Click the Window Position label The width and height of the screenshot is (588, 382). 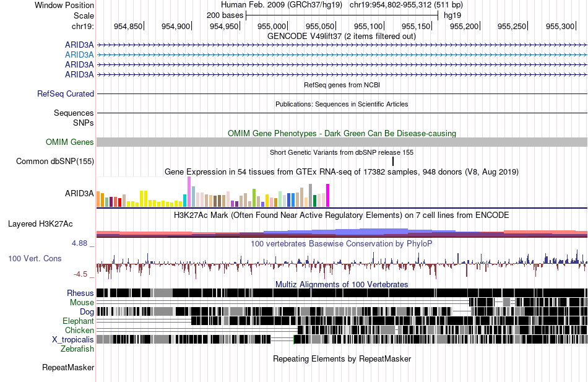[x=64, y=5]
